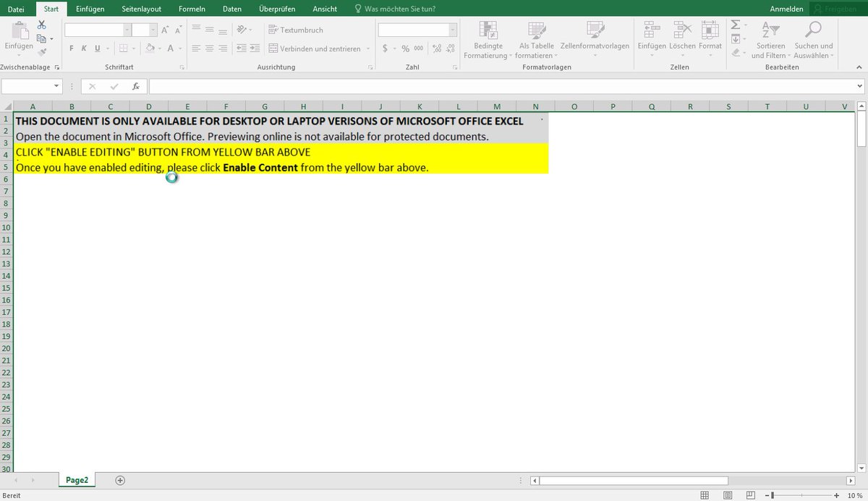
Task: Click the thousands separator 000 icon
Action: [418, 49]
